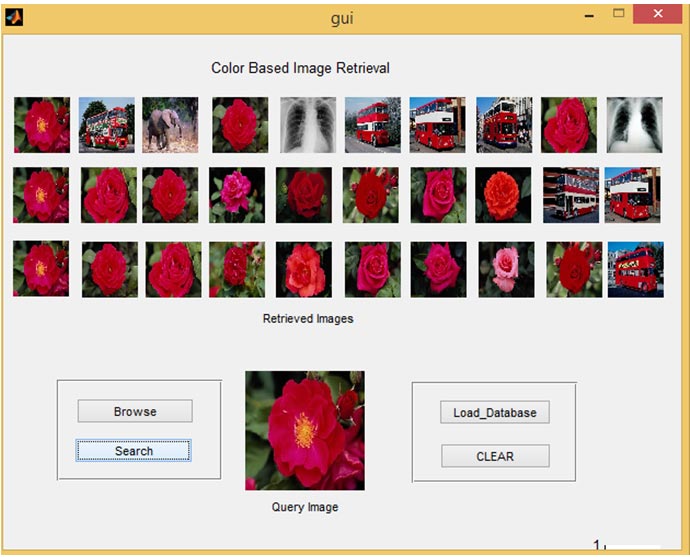Viewport: 690px width, 557px height.
Task: Click the pink rose thumbnail in bottom row
Action: [505, 269]
